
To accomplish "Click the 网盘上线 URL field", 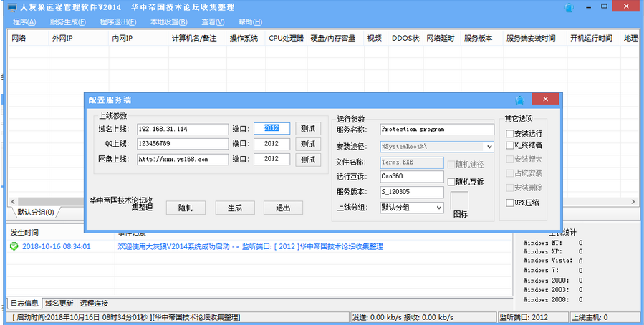I will click(183, 159).
